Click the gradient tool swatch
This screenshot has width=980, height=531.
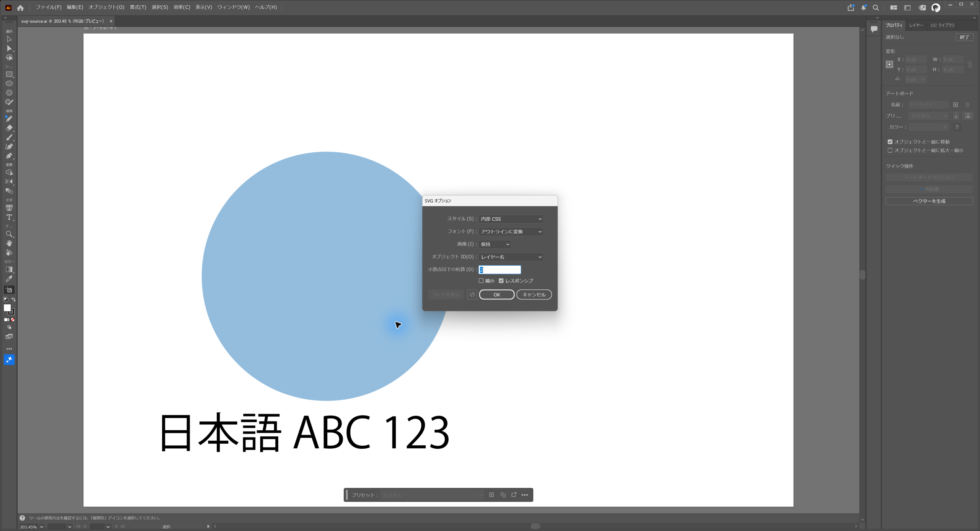9,270
